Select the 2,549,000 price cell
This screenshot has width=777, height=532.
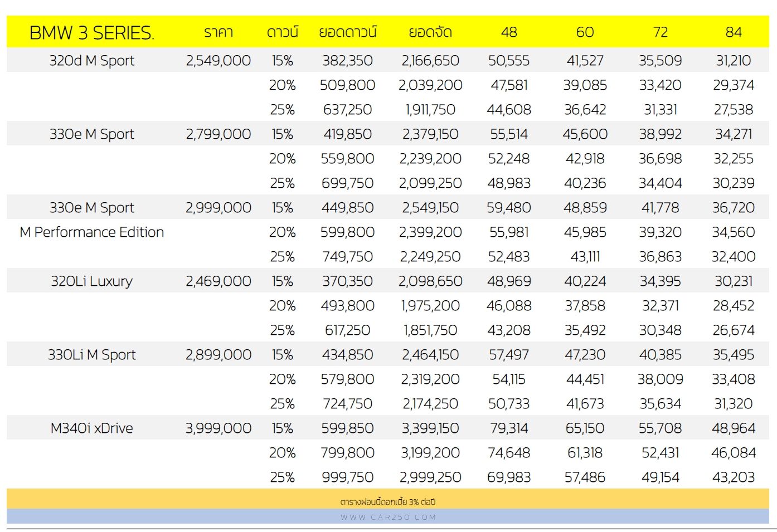click(x=218, y=61)
